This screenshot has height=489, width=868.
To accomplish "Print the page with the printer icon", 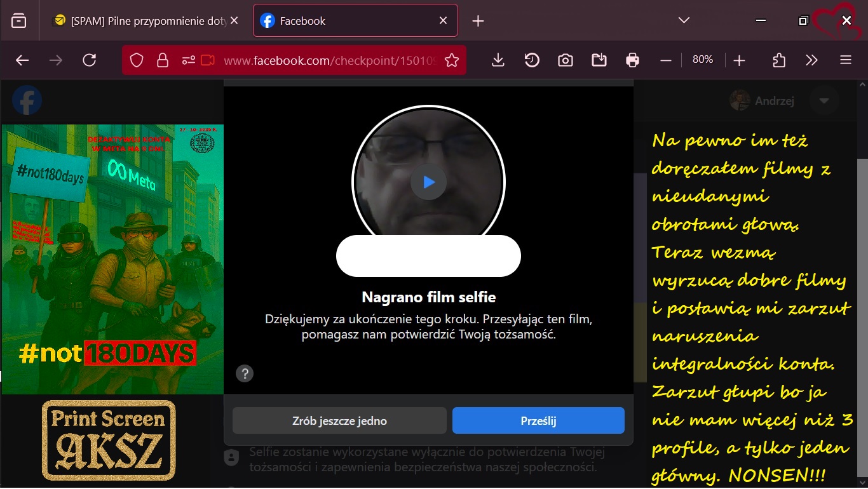I will pyautogui.click(x=632, y=60).
